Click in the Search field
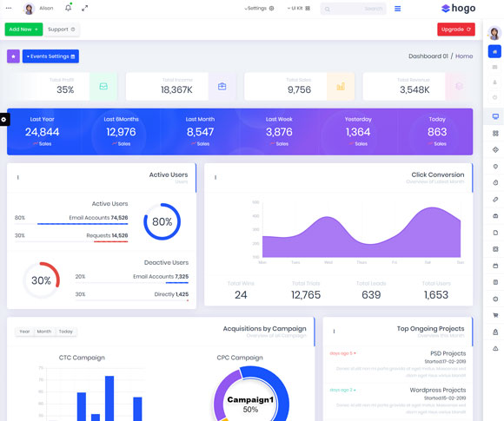504x421 pixels. point(354,9)
